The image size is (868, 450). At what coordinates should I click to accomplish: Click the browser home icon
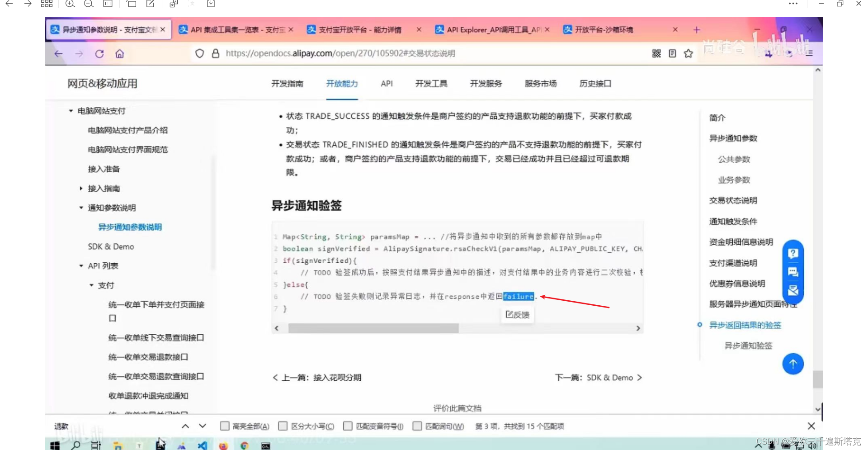click(x=120, y=54)
